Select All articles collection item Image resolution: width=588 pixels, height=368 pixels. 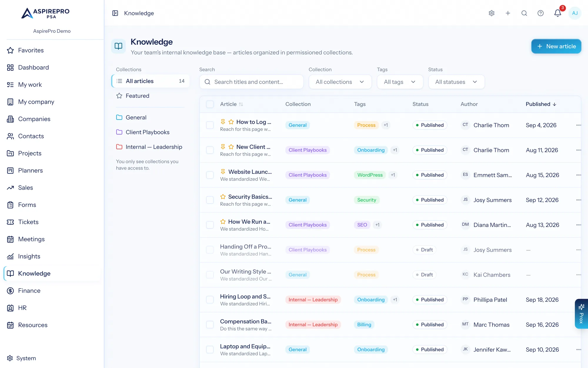pos(150,81)
